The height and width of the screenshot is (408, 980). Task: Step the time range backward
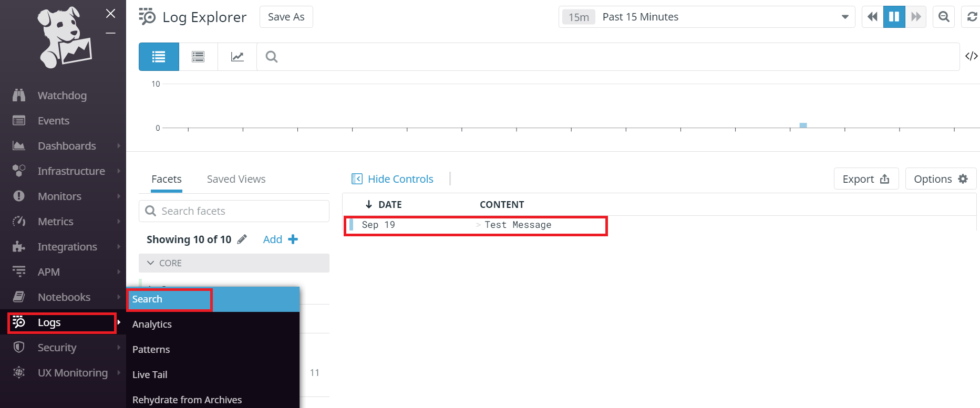coord(872,17)
